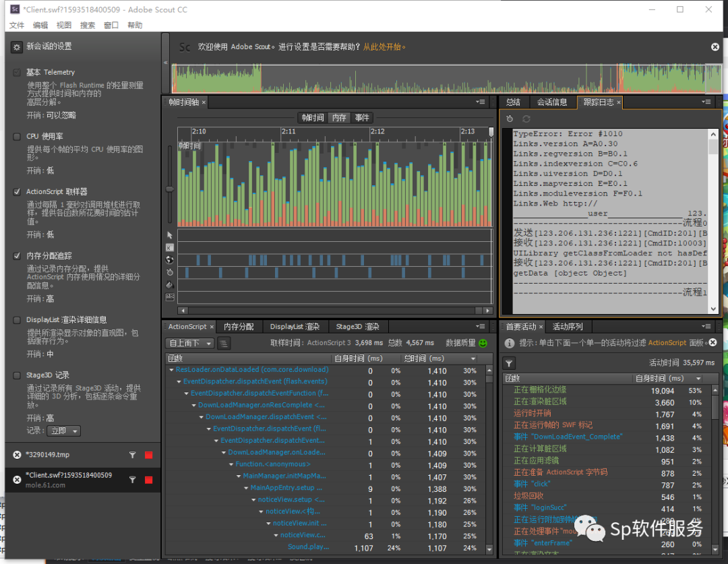This screenshot has height=564, width=728.
Task: Enable DisplayList 渲染详细信息 checkbox
Action: [x=17, y=320]
